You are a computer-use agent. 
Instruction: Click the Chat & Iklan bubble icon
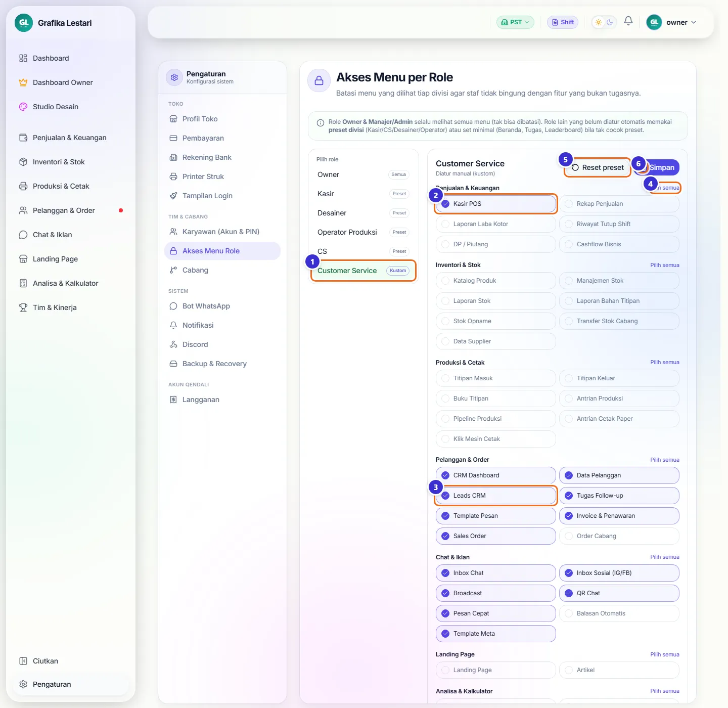(23, 235)
